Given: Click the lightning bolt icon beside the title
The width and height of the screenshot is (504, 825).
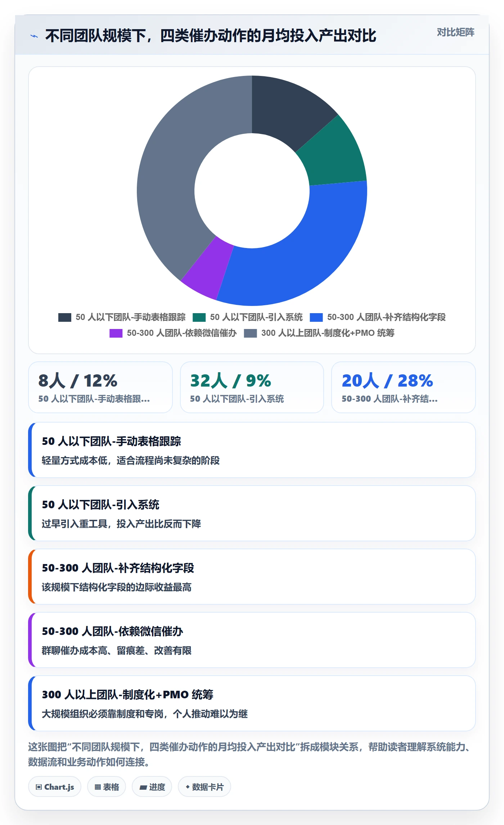Looking at the screenshot, I should coord(34,36).
